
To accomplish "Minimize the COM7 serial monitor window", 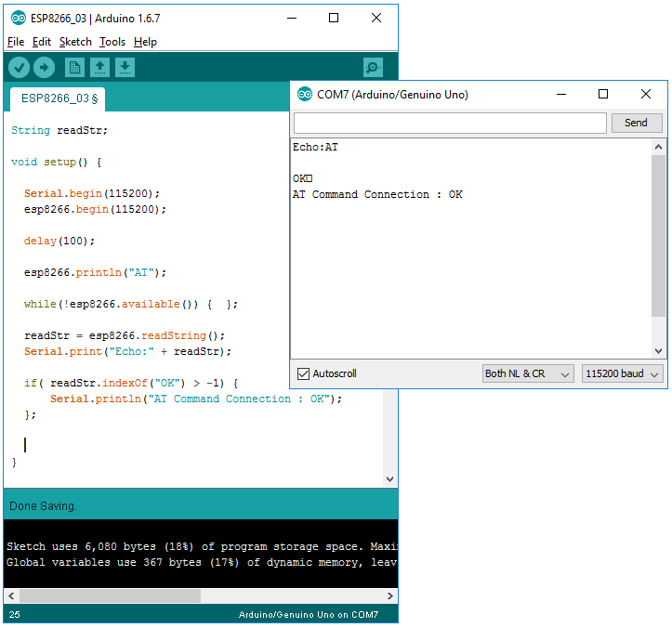I will click(x=561, y=94).
